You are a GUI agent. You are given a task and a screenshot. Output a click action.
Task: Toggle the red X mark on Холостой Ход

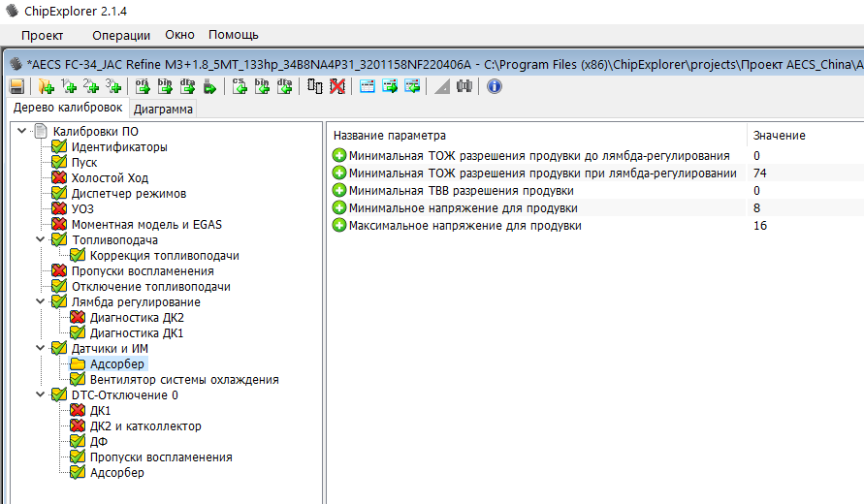(x=59, y=178)
